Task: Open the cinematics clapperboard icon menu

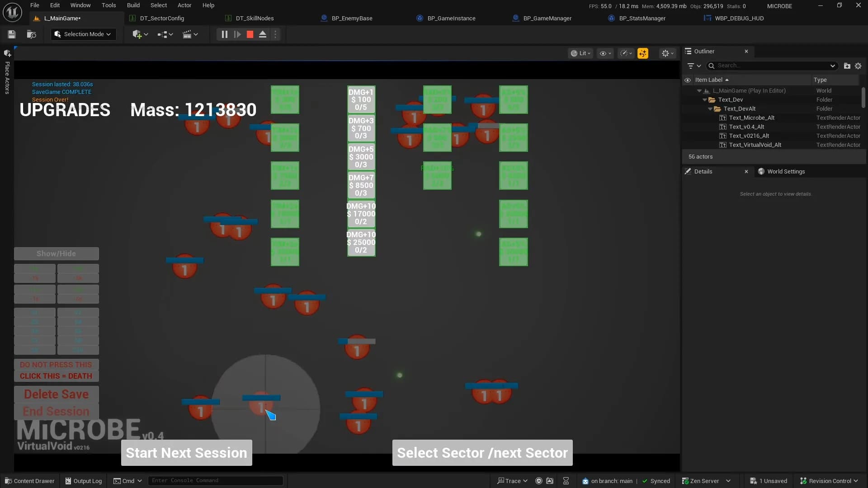Action: point(190,34)
